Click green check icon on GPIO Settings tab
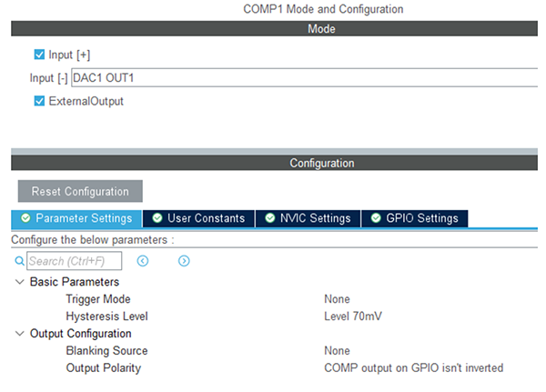 click(374, 218)
